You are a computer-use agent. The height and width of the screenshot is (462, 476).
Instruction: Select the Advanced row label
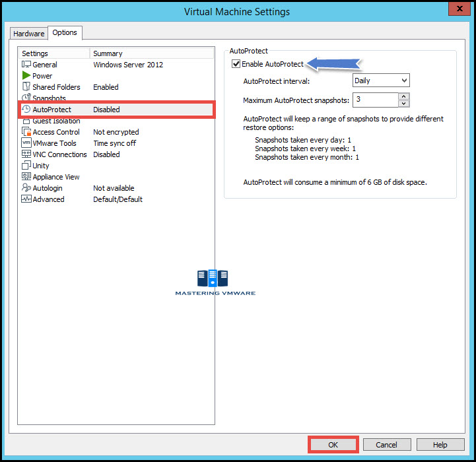48,199
